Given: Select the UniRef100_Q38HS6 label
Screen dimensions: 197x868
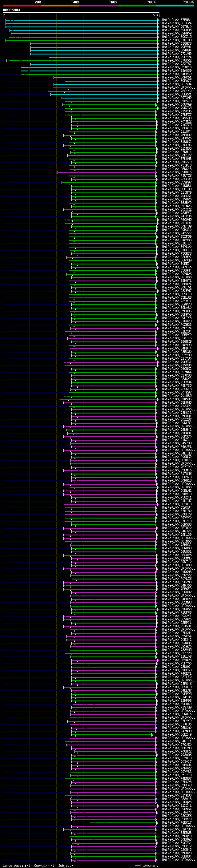Looking at the screenshot, I should pos(177,43).
